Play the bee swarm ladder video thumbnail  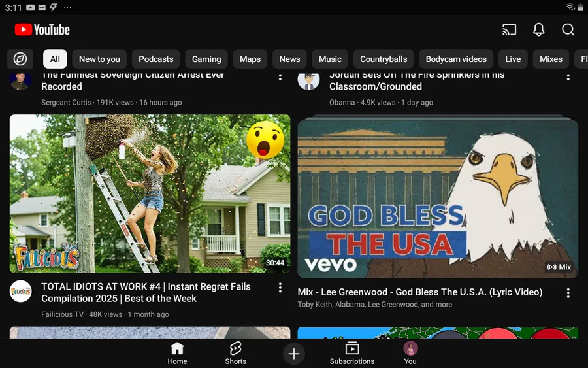pyautogui.click(x=150, y=193)
